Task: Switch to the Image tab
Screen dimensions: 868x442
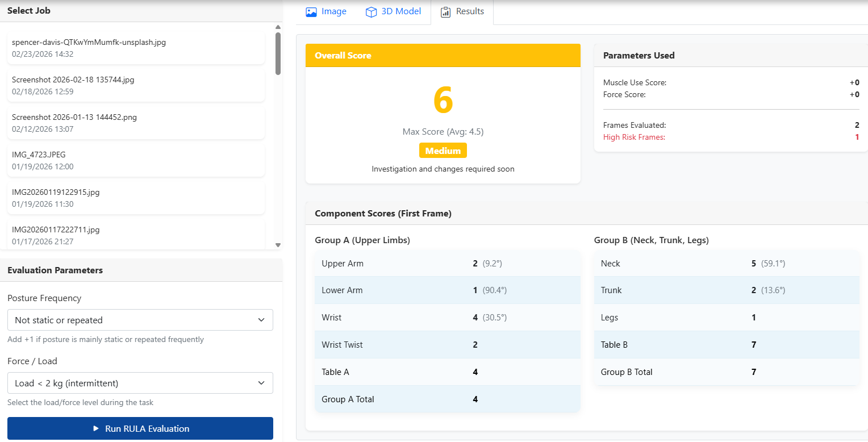Action: (332, 11)
